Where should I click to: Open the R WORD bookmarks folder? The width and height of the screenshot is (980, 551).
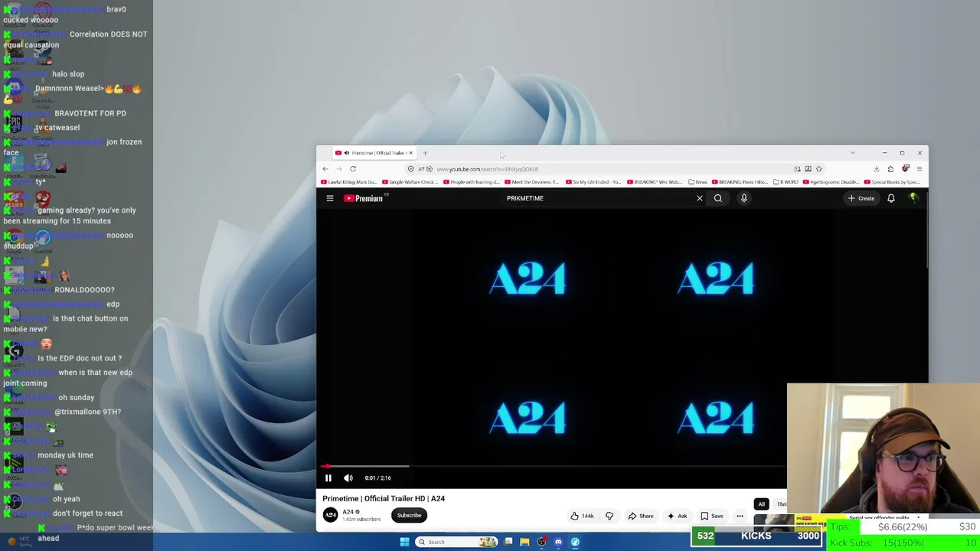pyautogui.click(x=786, y=182)
